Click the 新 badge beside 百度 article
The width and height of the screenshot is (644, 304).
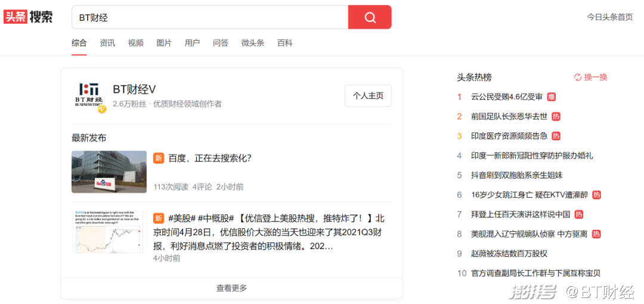point(159,158)
